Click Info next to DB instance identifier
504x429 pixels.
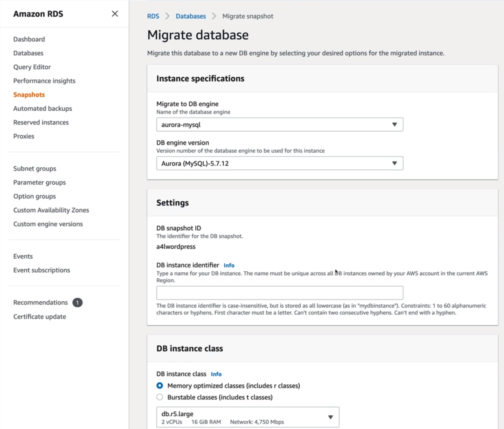(x=229, y=265)
